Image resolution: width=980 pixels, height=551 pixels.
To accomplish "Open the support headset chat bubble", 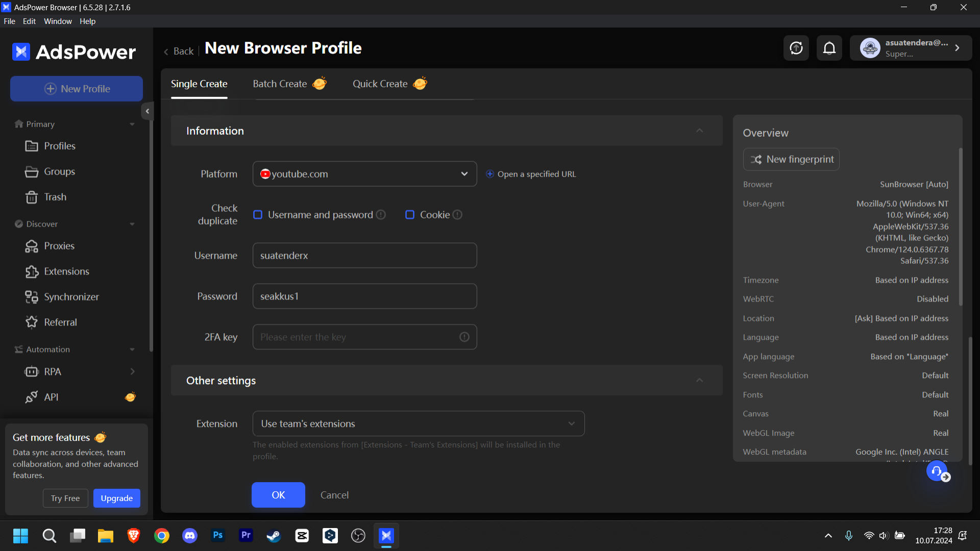I will (937, 471).
